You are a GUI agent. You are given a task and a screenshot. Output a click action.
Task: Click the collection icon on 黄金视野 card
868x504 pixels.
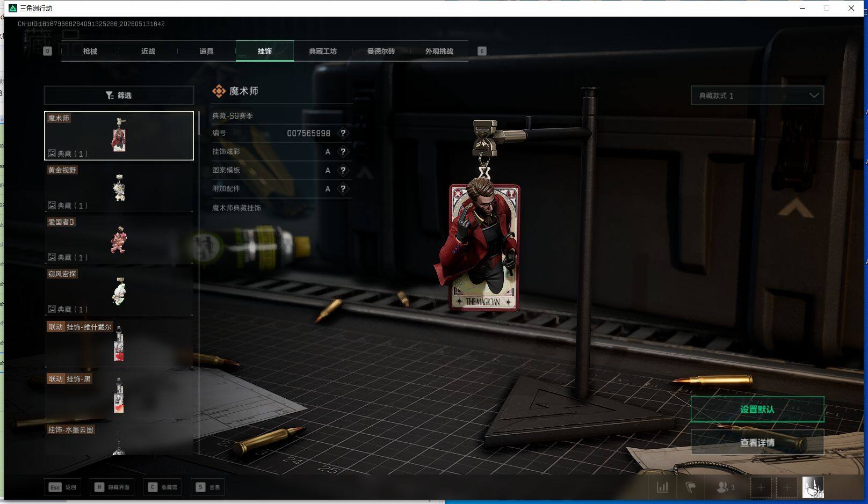[52, 206]
